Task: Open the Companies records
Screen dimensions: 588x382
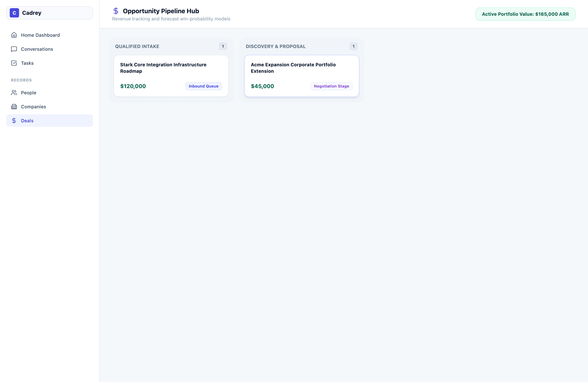Action: [x=49, y=107]
